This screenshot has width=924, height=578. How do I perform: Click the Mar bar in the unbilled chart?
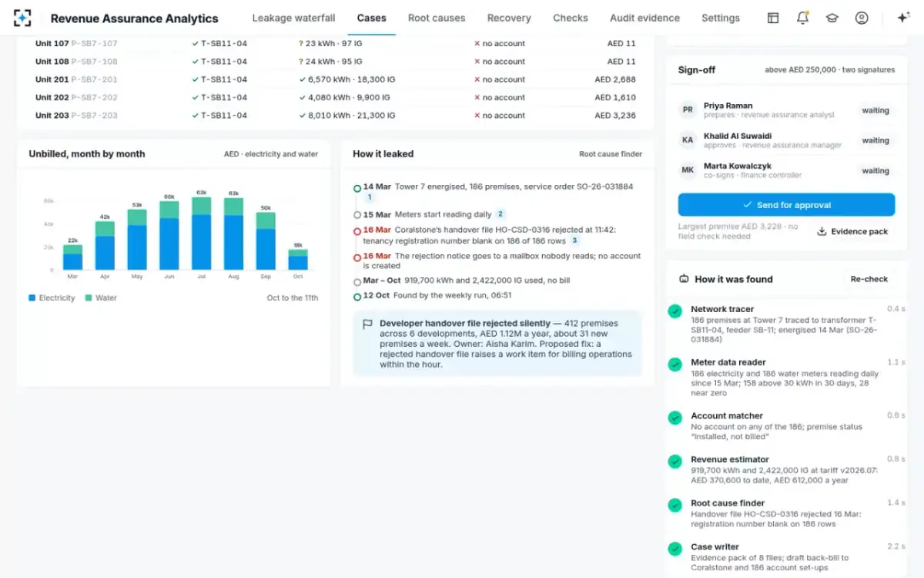72,257
